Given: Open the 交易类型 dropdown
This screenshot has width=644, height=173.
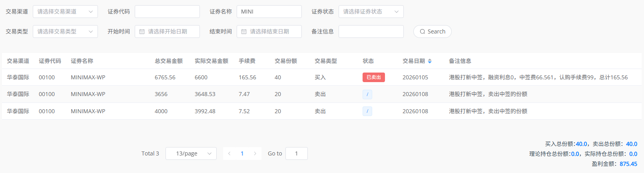Looking at the screenshot, I should tap(65, 31).
